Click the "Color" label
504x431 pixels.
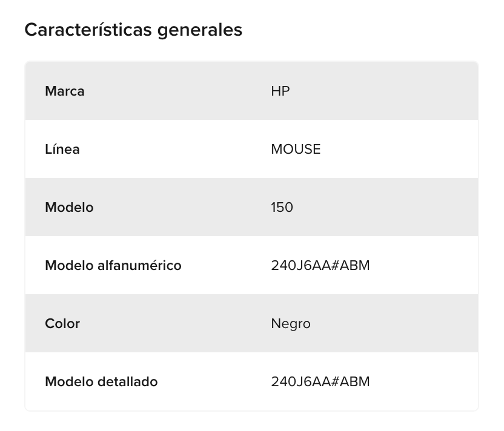62,324
